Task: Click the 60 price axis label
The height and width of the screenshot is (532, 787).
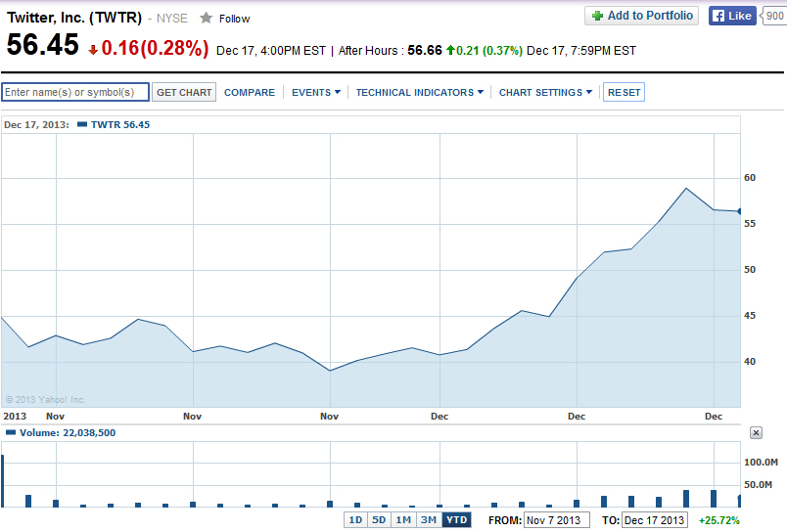Action: pyautogui.click(x=750, y=178)
